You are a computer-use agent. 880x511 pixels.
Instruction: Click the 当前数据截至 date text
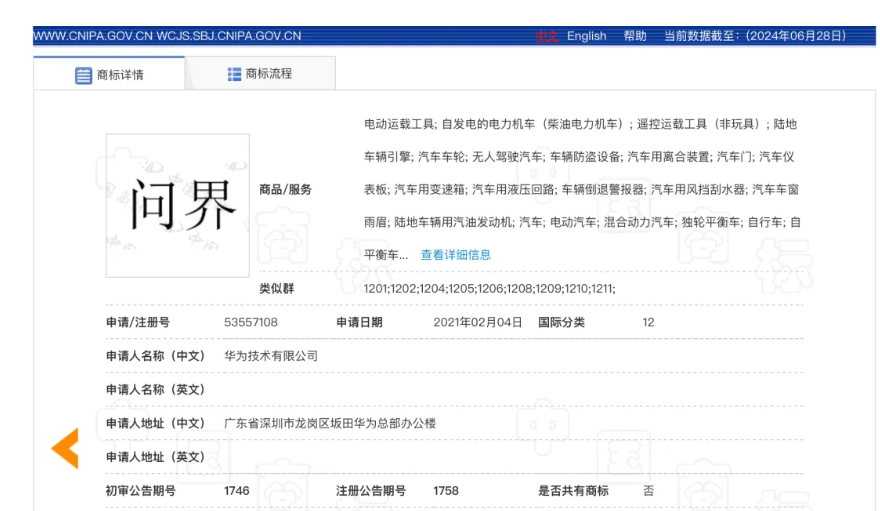(755, 36)
